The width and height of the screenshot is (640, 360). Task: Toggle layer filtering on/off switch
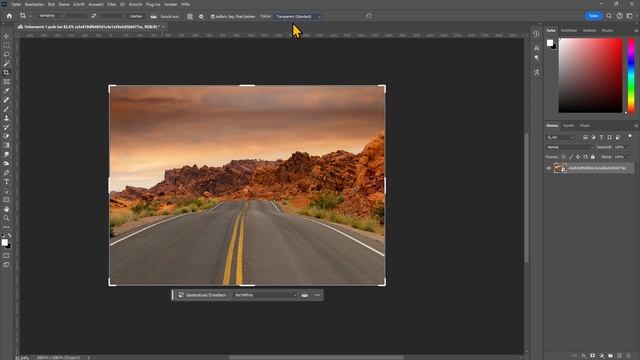coord(630,136)
